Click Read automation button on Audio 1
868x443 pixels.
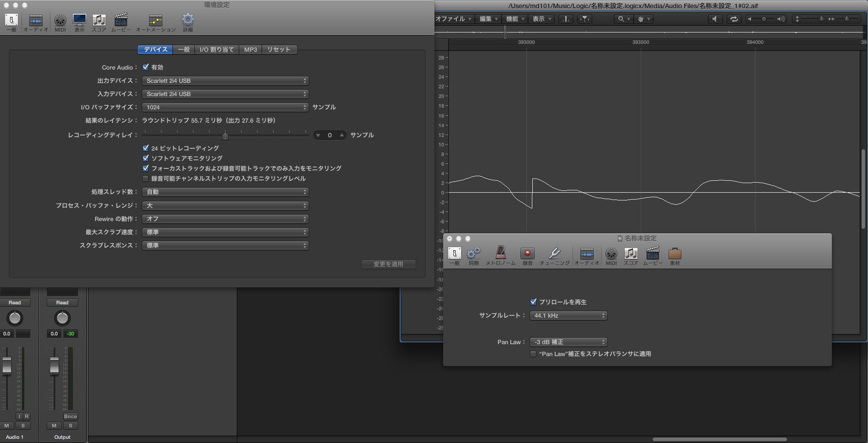pos(15,303)
